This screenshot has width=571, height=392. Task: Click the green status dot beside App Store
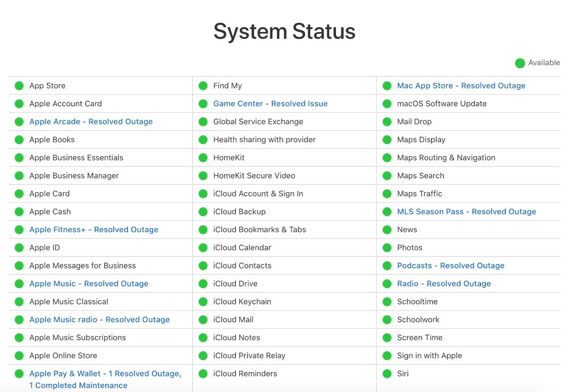pos(19,86)
